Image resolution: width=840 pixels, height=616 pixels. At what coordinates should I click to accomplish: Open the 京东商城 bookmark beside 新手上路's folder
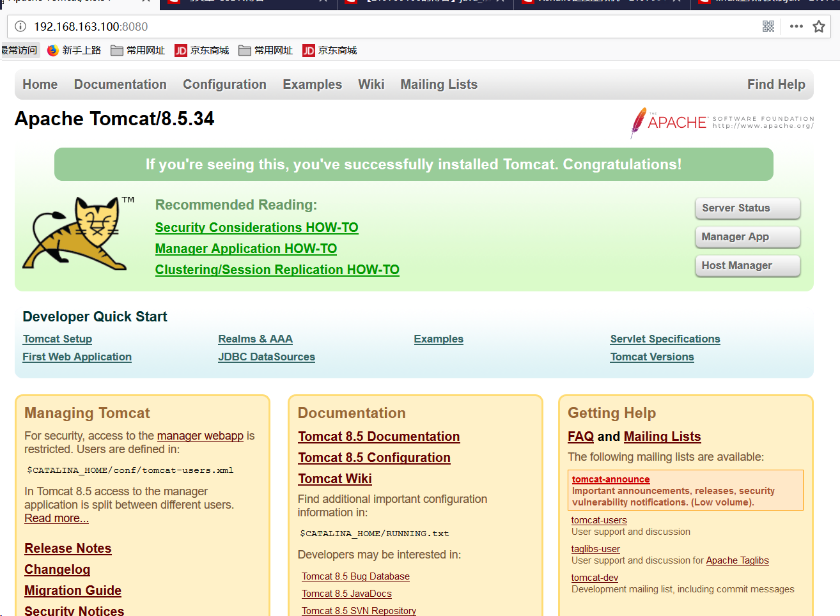coord(202,50)
